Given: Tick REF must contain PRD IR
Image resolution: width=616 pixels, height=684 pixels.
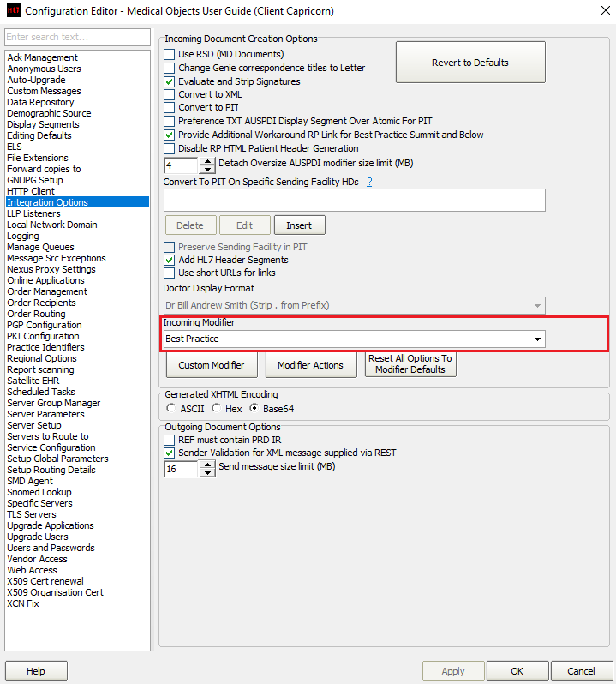Looking at the screenshot, I should [169, 440].
